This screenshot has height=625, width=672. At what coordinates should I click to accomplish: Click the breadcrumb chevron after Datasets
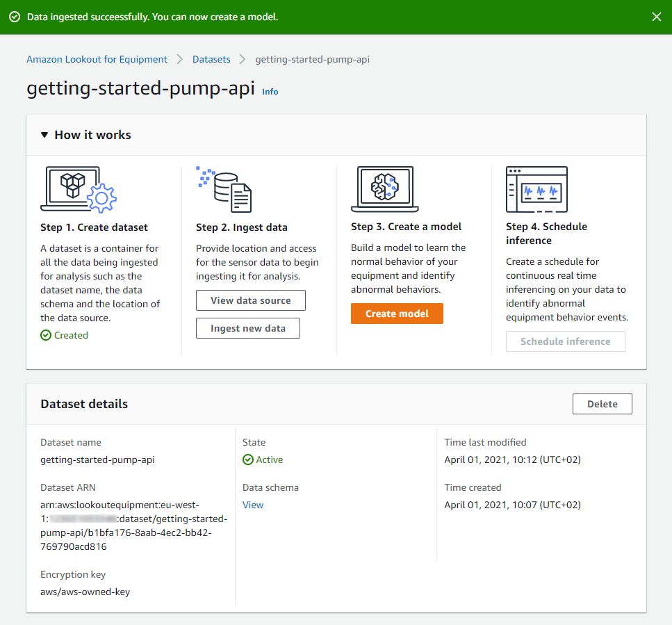click(243, 59)
